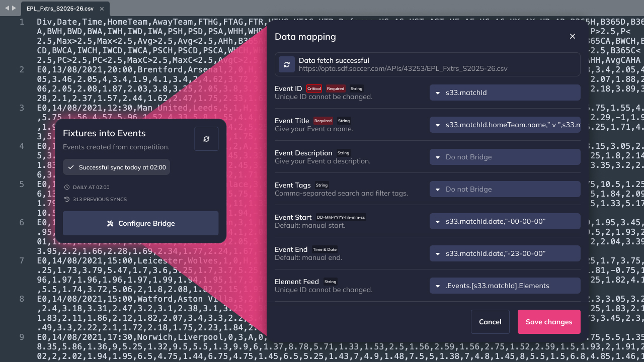Screen dimensions: 644x362
Task: Open the Event End mapping dropdown
Action: pyautogui.click(x=505, y=253)
